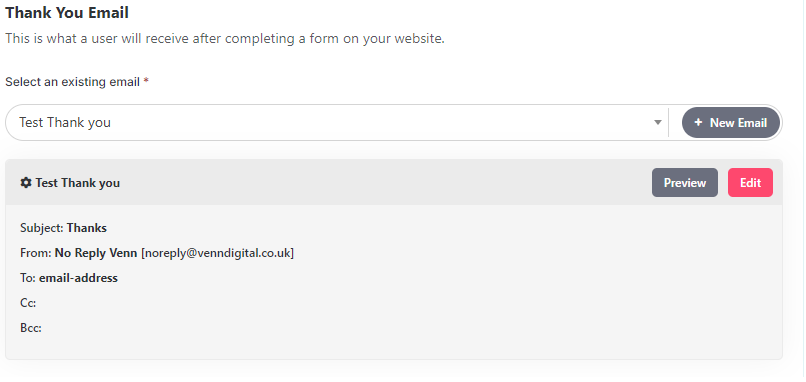The image size is (806, 382).
Task: Click the gear icon beside Test Thank you
Action: pyautogui.click(x=26, y=183)
